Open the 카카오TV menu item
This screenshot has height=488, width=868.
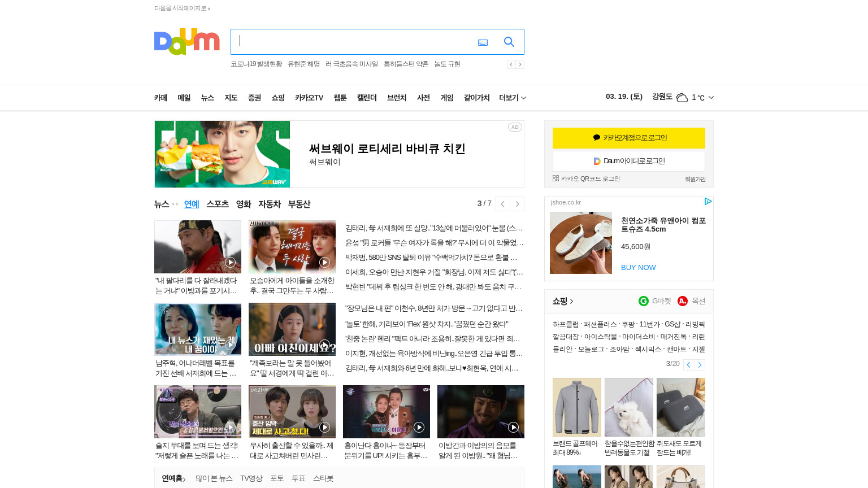(x=309, y=98)
